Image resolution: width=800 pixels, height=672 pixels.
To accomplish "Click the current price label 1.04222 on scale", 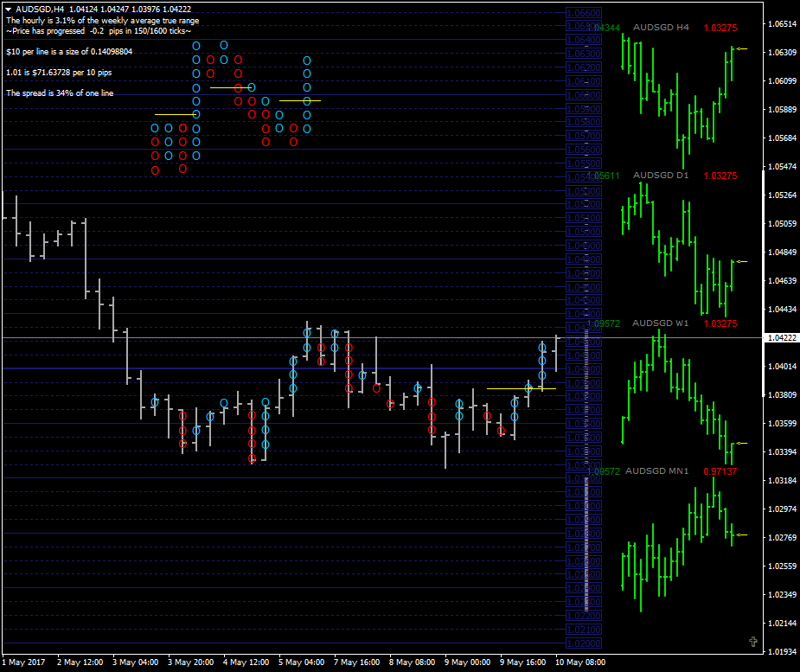I will 782,338.
